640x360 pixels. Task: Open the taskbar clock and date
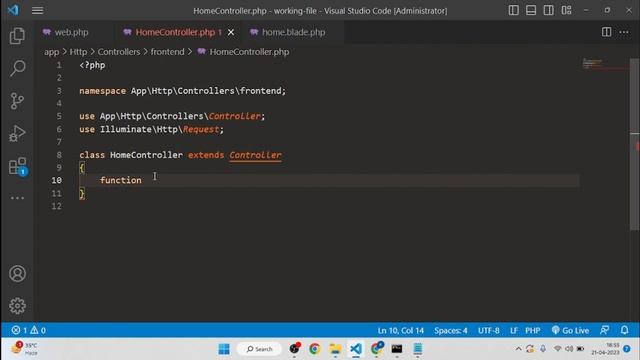point(606,349)
